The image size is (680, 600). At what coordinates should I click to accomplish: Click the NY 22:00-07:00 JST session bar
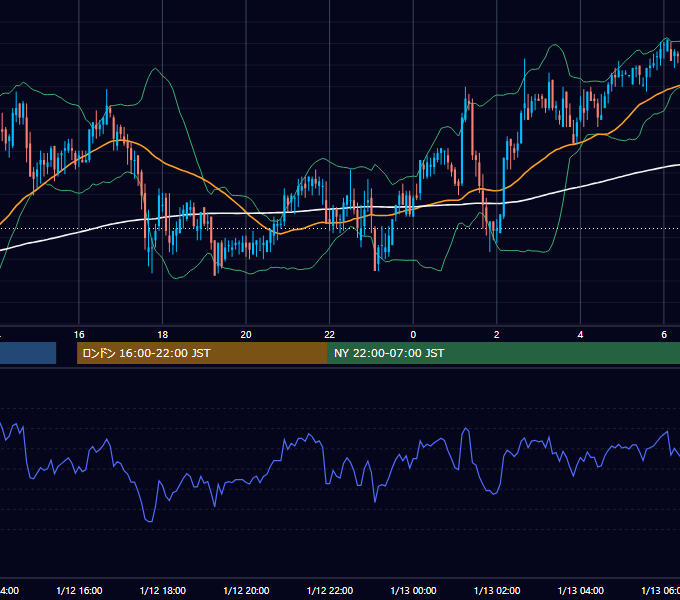[503, 353]
